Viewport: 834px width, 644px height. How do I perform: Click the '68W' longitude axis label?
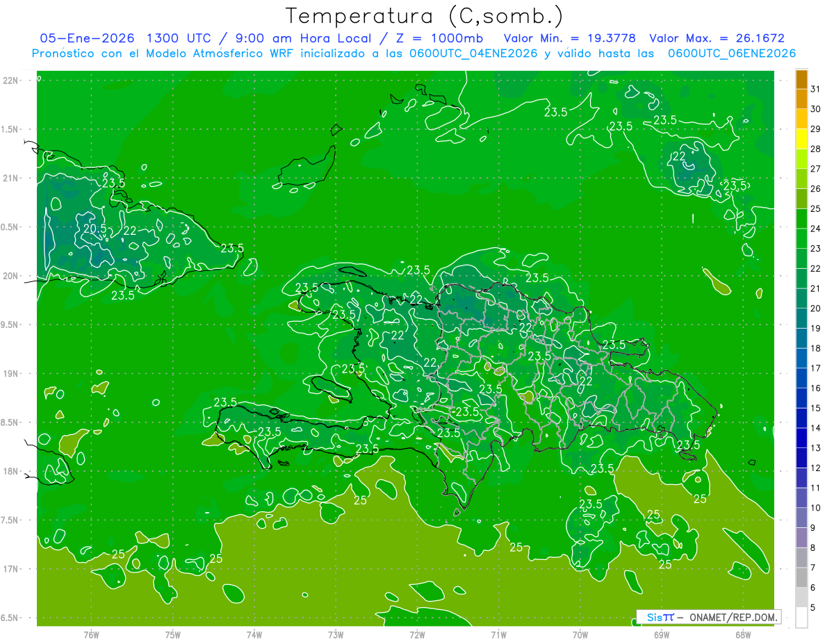click(x=743, y=634)
